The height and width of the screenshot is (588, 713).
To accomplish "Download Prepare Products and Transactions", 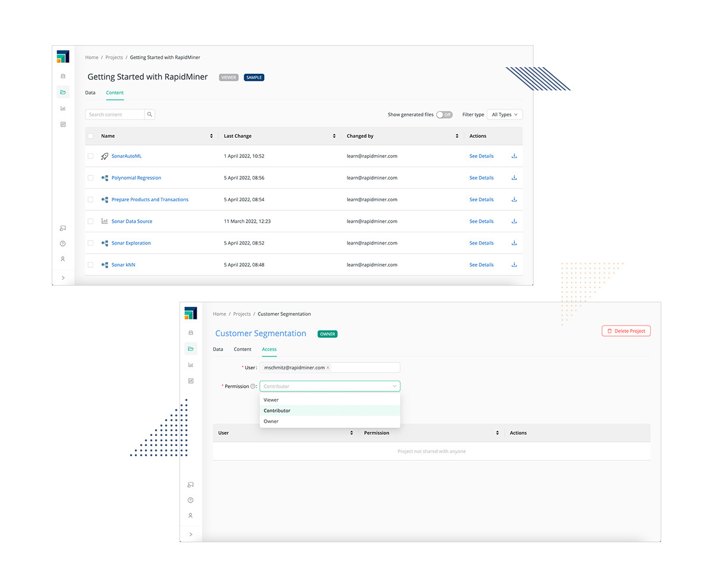I will point(515,200).
